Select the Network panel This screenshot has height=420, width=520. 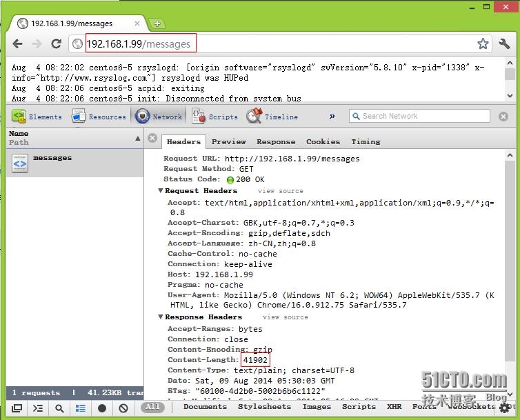pos(159,117)
